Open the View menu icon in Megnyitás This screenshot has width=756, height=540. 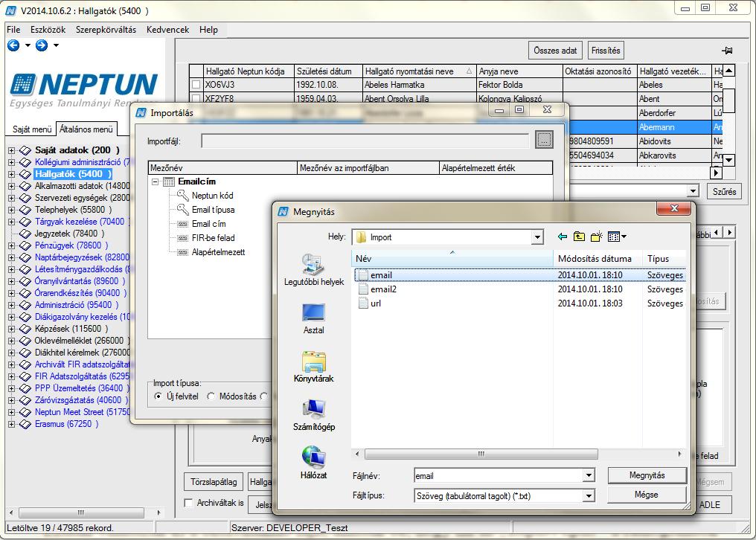point(617,237)
